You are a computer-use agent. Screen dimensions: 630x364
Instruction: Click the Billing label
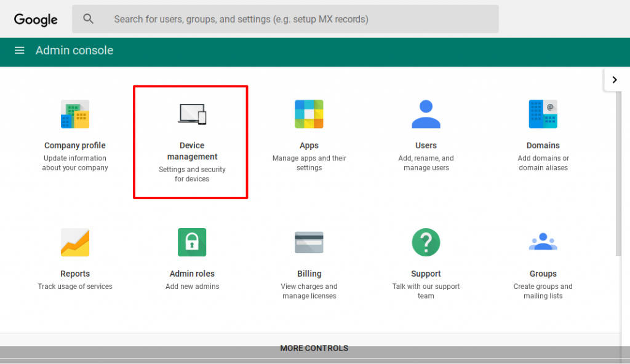click(309, 274)
